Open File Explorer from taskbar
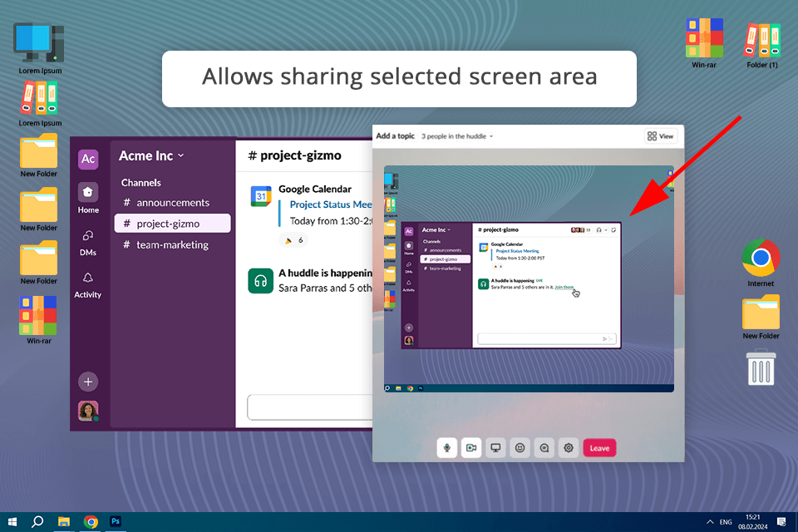The height and width of the screenshot is (532, 798). click(64, 522)
